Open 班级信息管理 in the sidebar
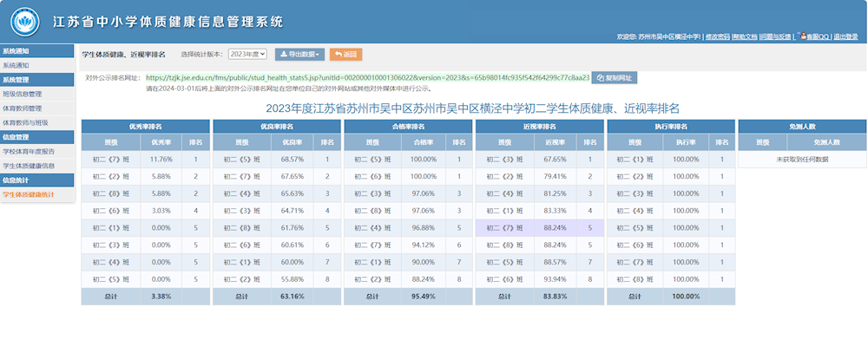The width and height of the screenshot is (868, 353). (x=37, y=94)
